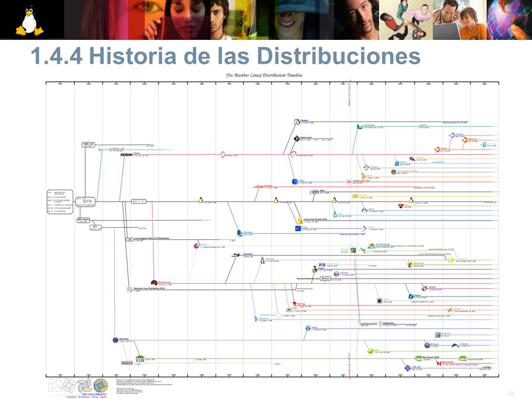532x399 pixels.
Task: Click the Gentoo logo after Enoch
Action: click(364, 228)
